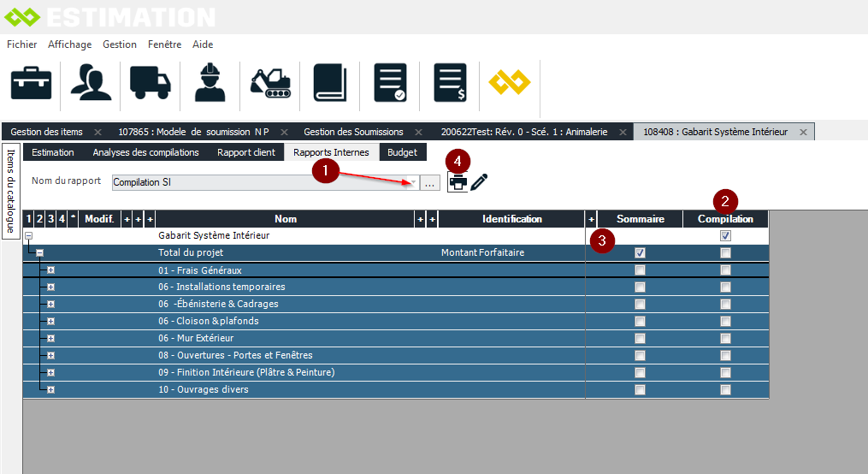Click the delivery truck toolbar icon
Image resolution: width=868 pixels, height=474 pixels.
(x=150, y=83)
